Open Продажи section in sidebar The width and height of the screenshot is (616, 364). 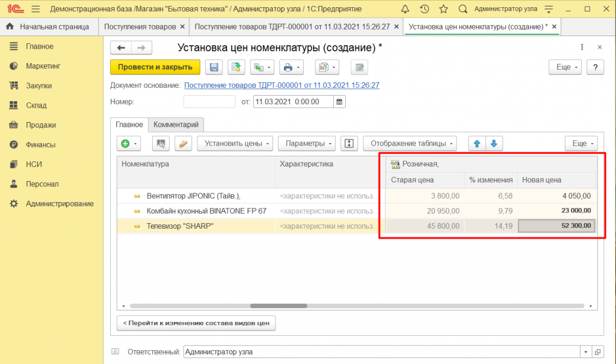click(x=41, y=125)
